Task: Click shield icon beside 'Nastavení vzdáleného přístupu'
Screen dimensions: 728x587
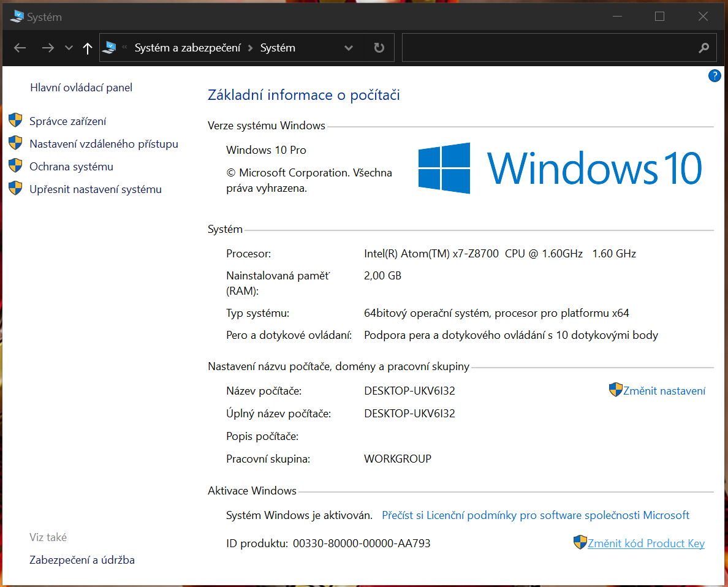Action: click(x=15, y=143)
